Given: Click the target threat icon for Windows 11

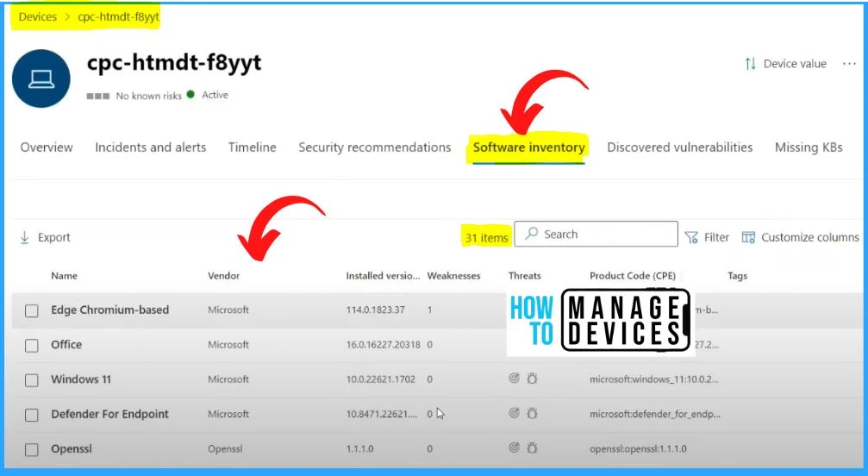Looking at the screenshot, I should (514, 379).
